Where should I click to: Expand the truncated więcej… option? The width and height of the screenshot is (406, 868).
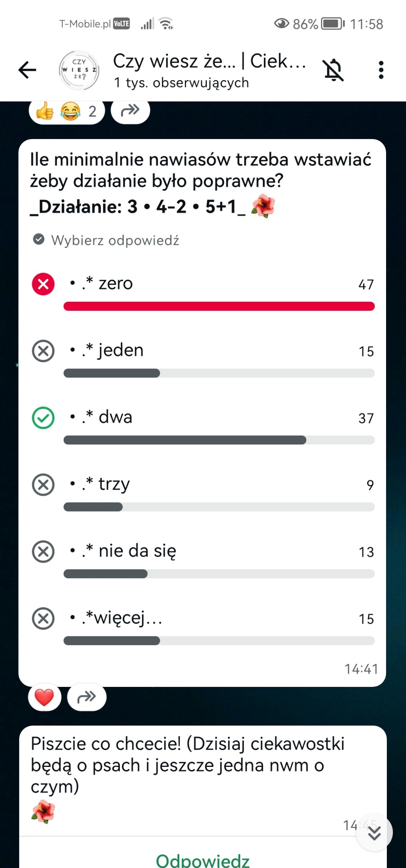tap(123, 618)
